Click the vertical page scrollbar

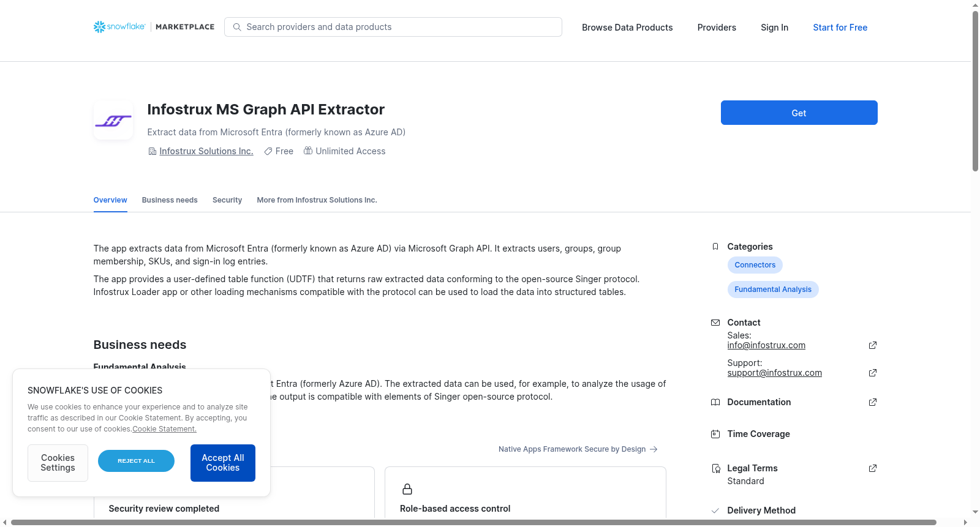976,92
